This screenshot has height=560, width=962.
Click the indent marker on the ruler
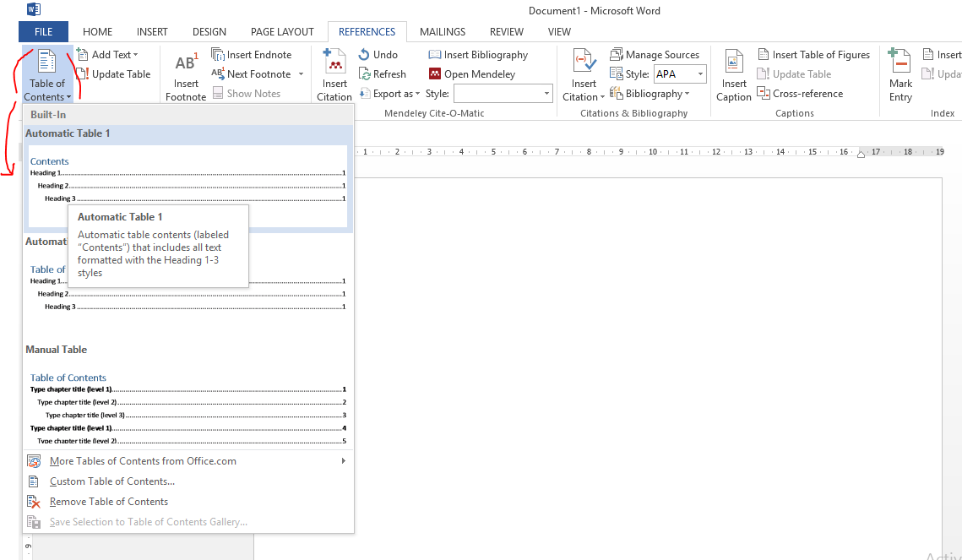tap(861, 154)
